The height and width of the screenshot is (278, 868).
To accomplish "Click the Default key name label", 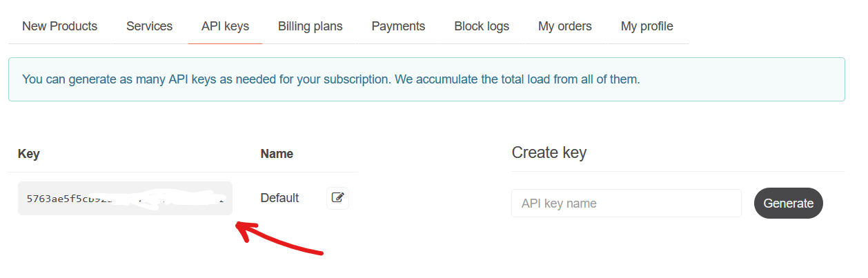I will [x=279, y=198].
